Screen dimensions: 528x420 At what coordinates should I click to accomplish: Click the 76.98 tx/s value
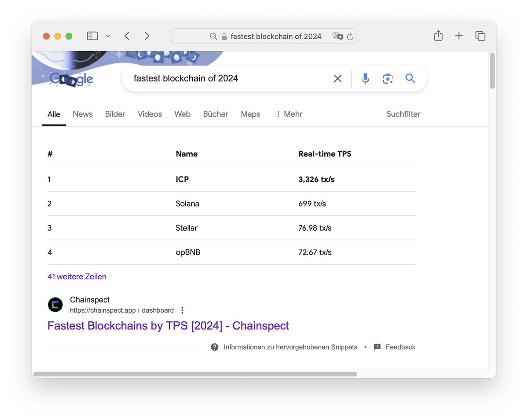pos(315,228)
